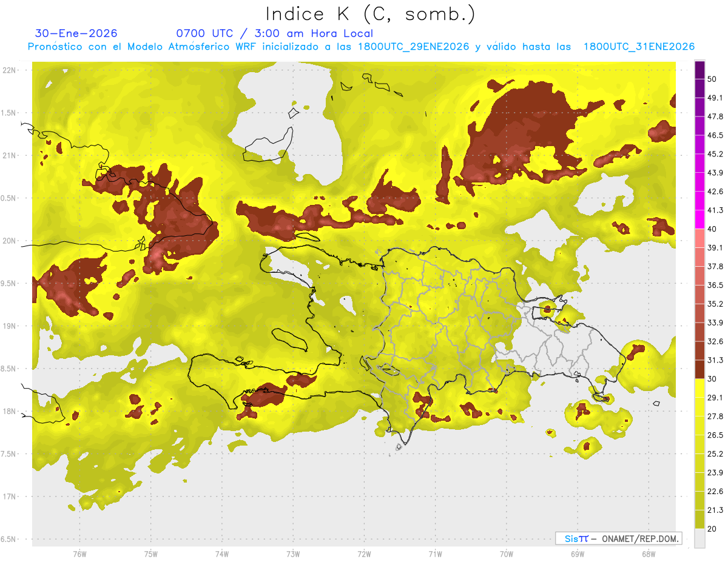Click the dark purple 50 color swatch

[x=699, y=70]
